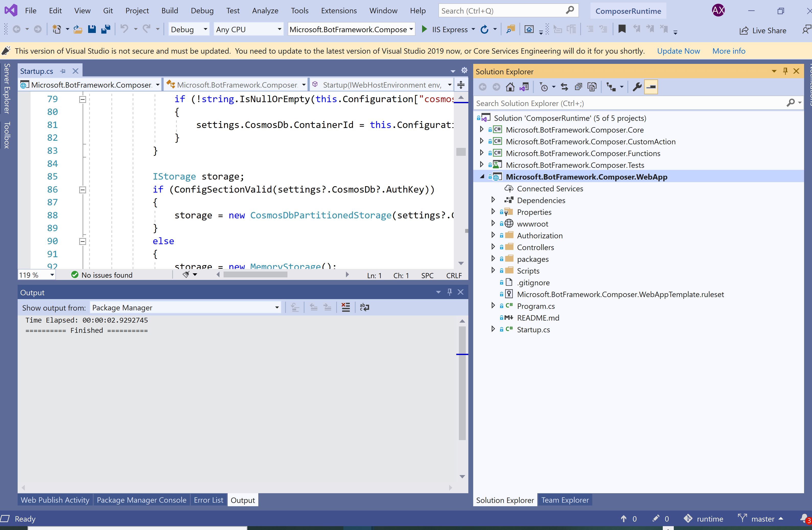
Task: Click the editor horizontal scrollbar thumb
Action: point(255,275)
